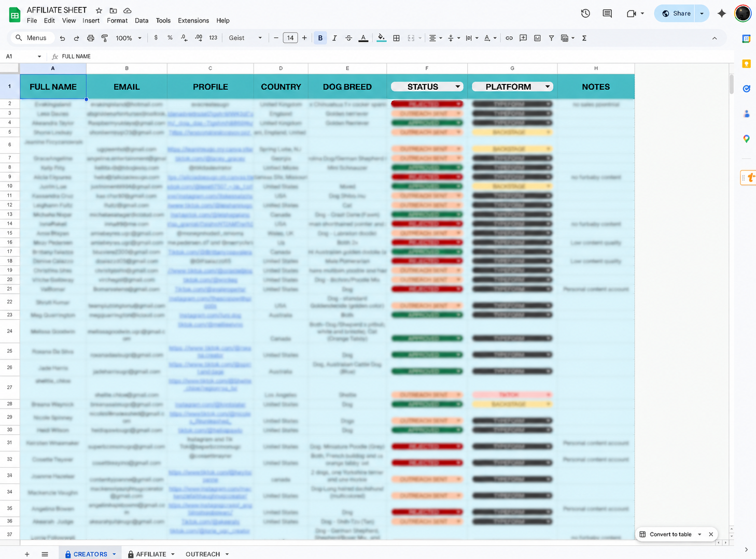Move document with folder icon
The height and width of the screenshot is (559, 756).
click(113, 10)
